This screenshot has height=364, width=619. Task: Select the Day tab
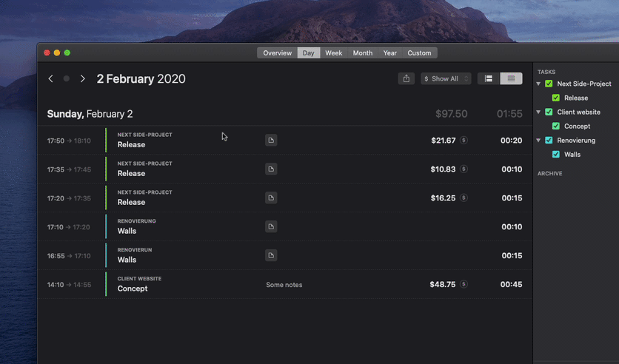[308, 53]
